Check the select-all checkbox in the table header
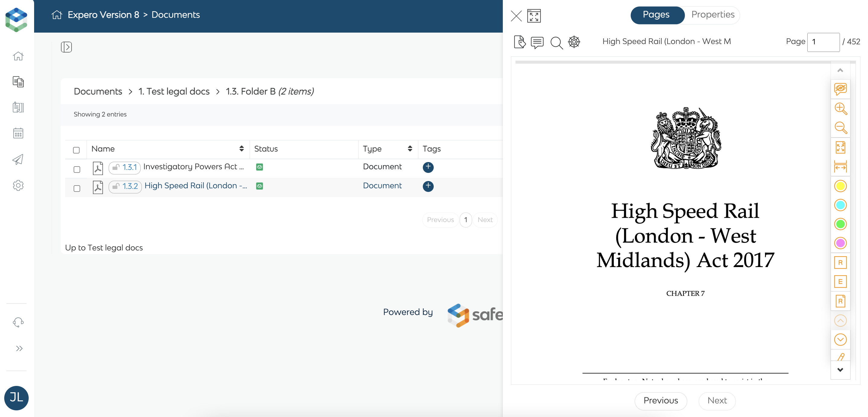 [76, 150]
